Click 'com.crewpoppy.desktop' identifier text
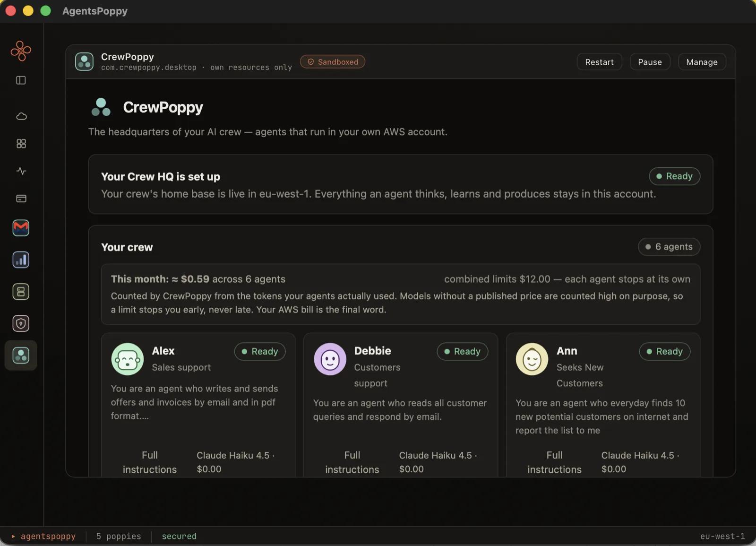The image size is (756, 546). (x=148, y=68)
